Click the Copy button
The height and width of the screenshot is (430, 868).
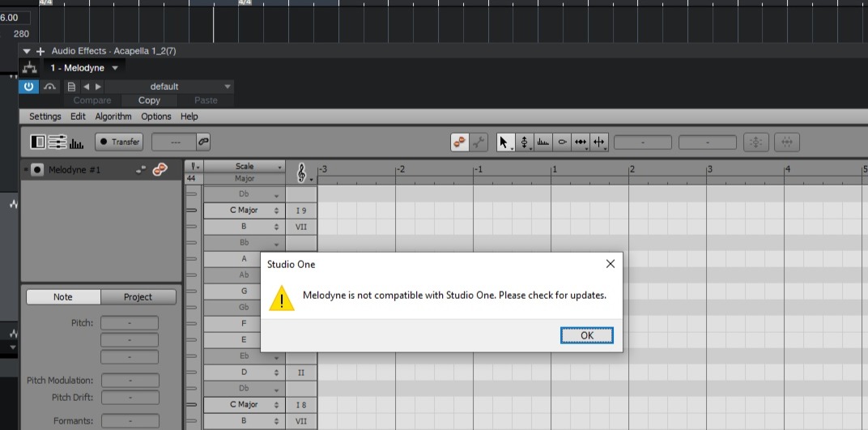tap(149, 100)
